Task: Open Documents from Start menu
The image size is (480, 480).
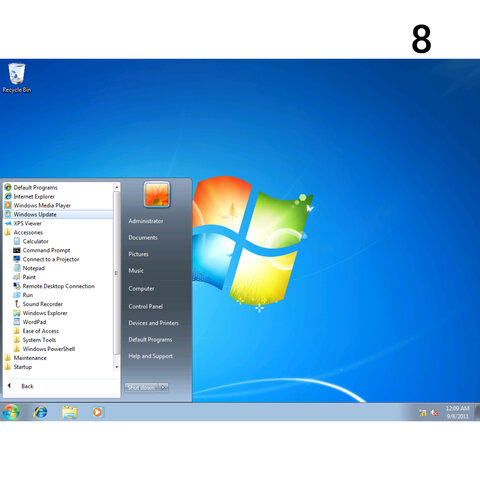Action: 143,238
